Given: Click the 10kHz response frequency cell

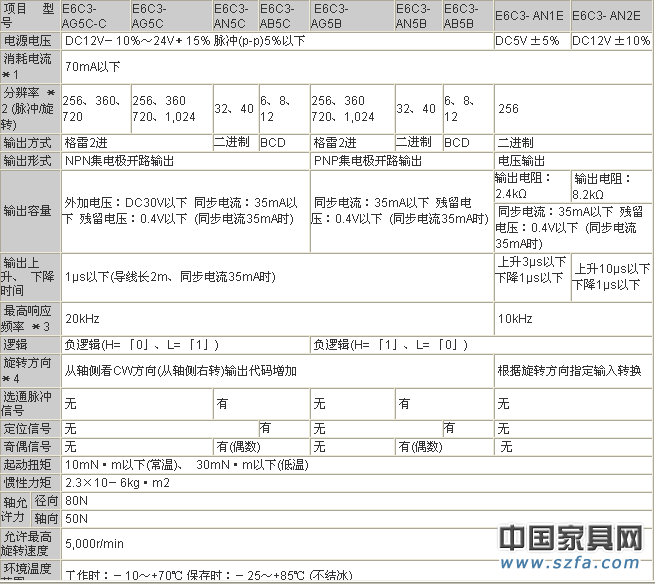Looking at the screenshot, I should coord(515,318).
